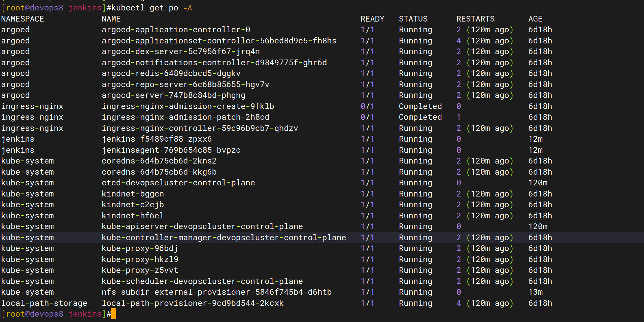
Task: Click the AGE column header
Action: coord(535,19)
